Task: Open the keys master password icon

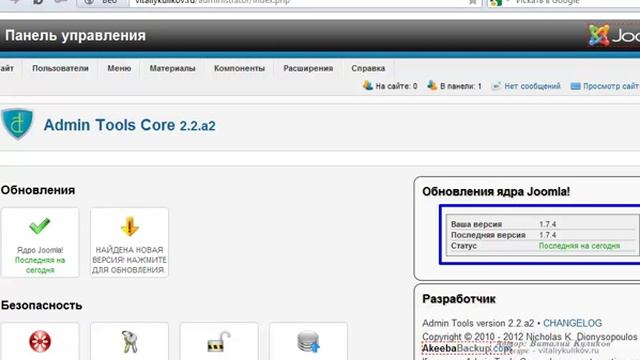Action: 130,342
